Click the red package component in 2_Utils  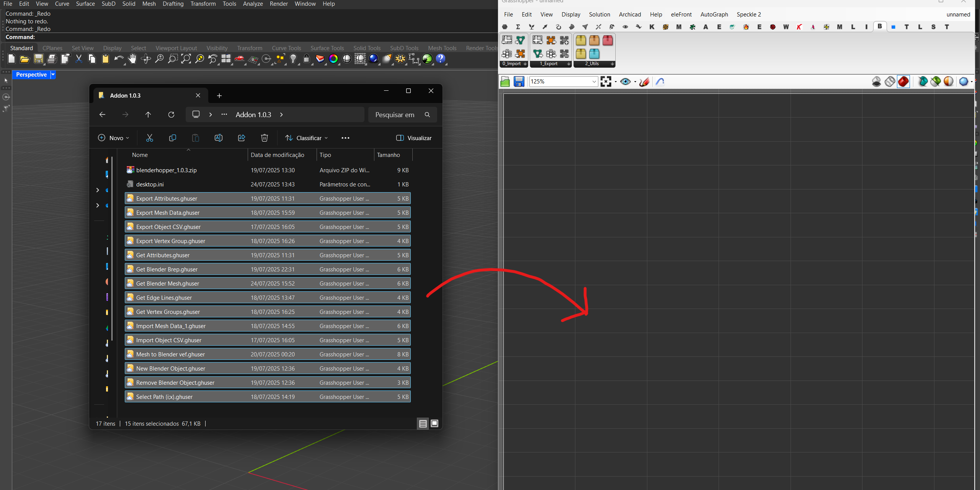pos(608,41)
